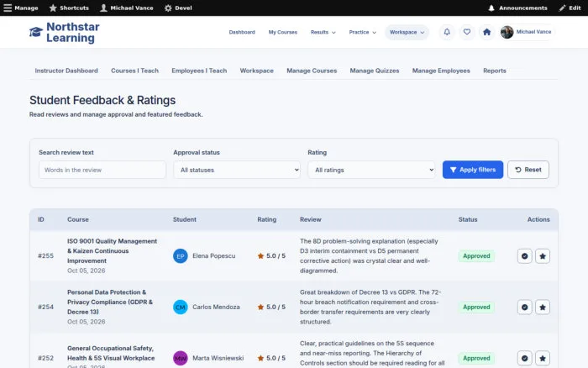Image resolution: width=588 pixels, height=368 pixels.
Task: Open the notifications bell in header
Action: [447, 32]
